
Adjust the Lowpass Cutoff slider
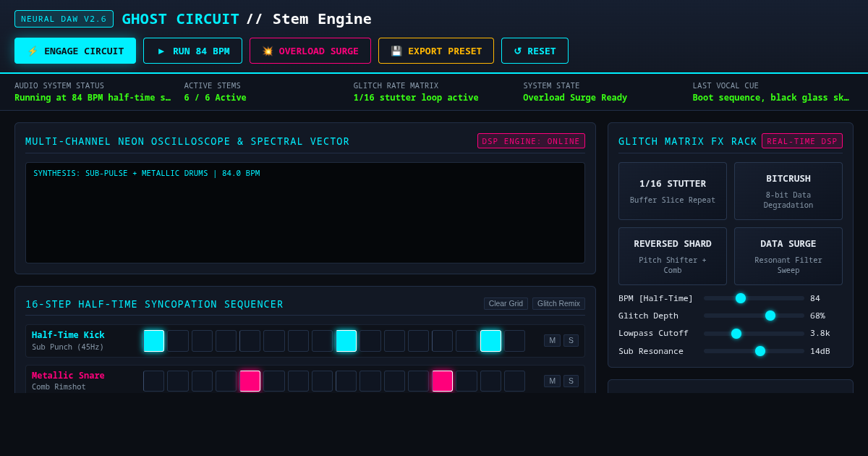(x=754, y=334)
